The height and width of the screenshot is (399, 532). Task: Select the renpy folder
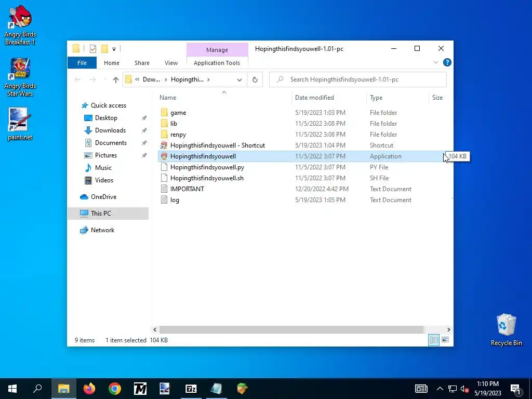pyautogui.click(x=178, y=135)
